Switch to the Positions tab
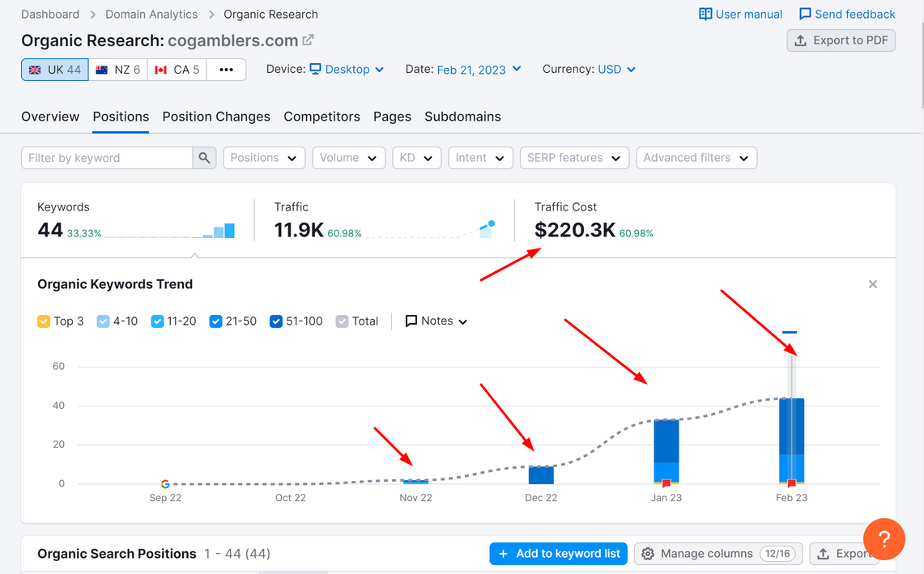The width and height of the screenshot is (924, 574). (x=121, y=117)
